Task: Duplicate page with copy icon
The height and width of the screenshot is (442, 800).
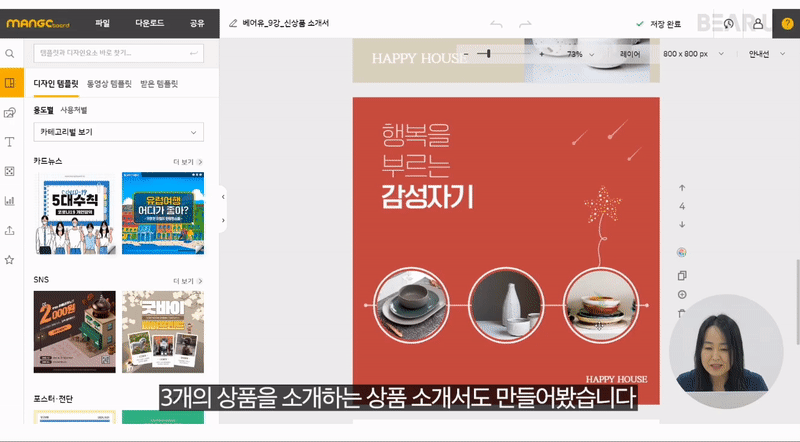Action: pos(682,276)
